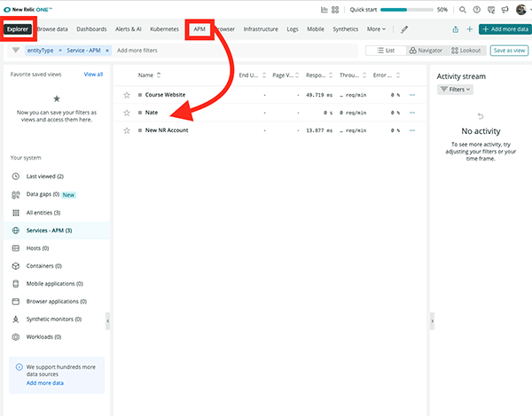The width and height of the screenshot is (532, 416).
Task: Select Containers (0) in sidebar
Action: pyautogui.click(x=57, y=266)
